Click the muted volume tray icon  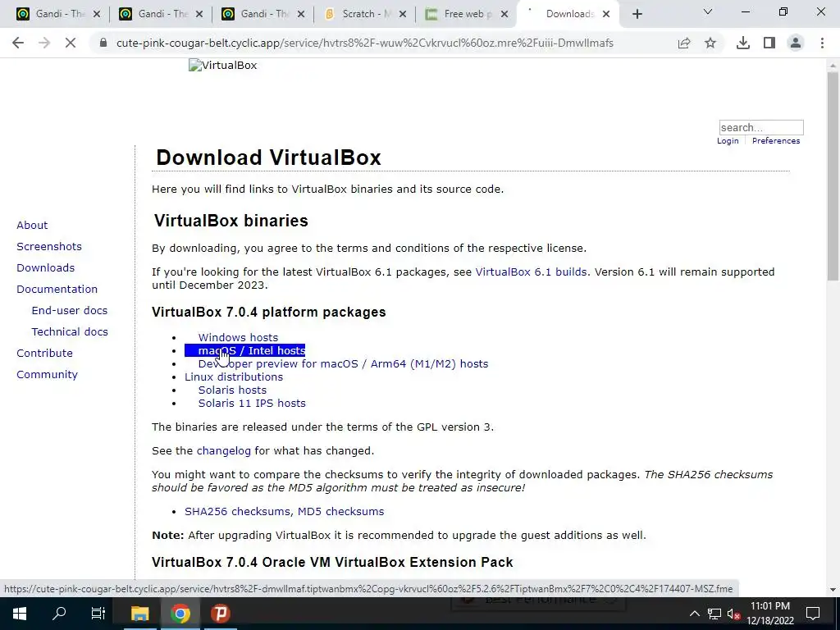point(734,614)
